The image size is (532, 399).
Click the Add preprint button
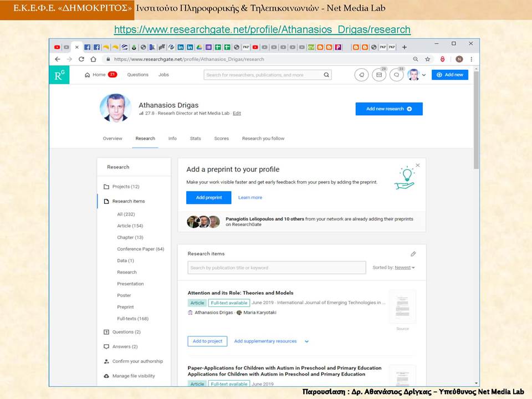point(209,197)
